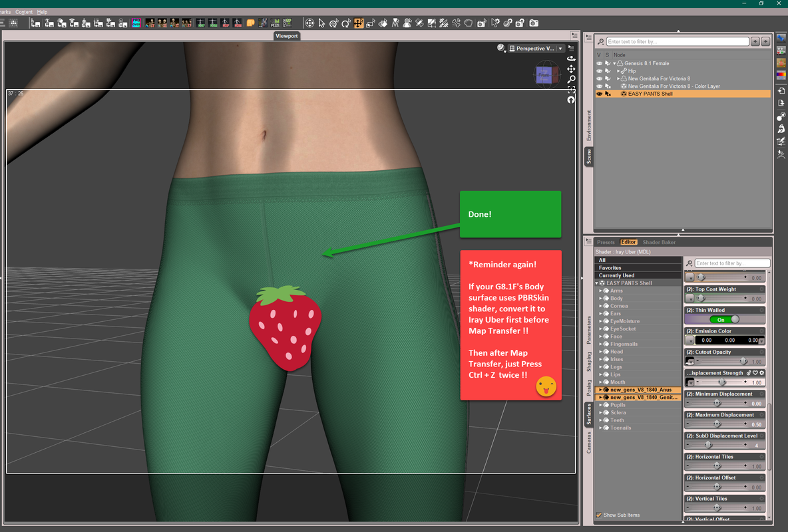Toggle visibility eye of Genesis 8.1 Female
The width and height of the screenshot is (788, 532).
[599, 63]
